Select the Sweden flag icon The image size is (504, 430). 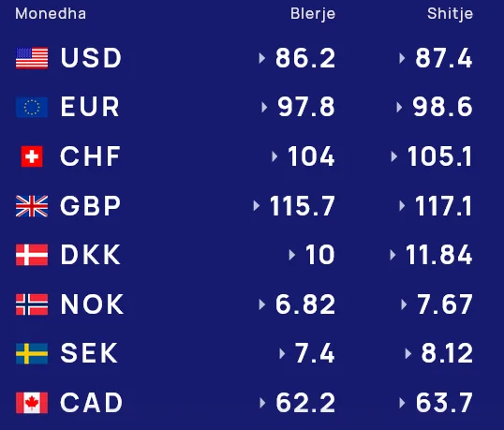coord(32,353)
